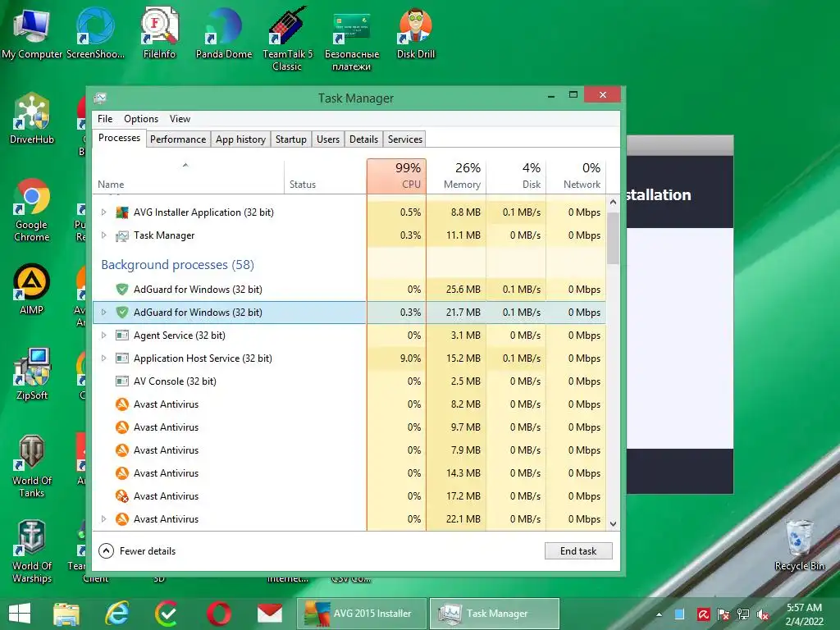This screenshot has height=630, width=840.
Task: Sort processes by Network column
Action: 576,176
